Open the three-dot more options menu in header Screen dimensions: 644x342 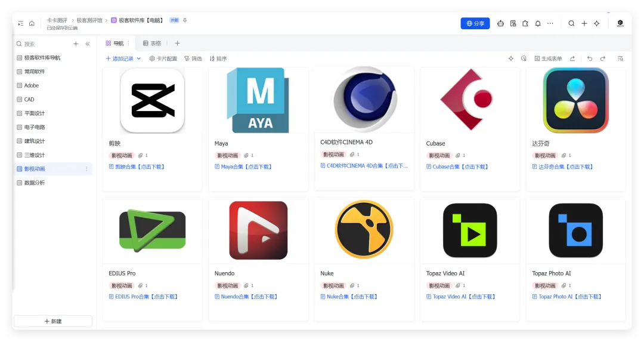point(550,23)
